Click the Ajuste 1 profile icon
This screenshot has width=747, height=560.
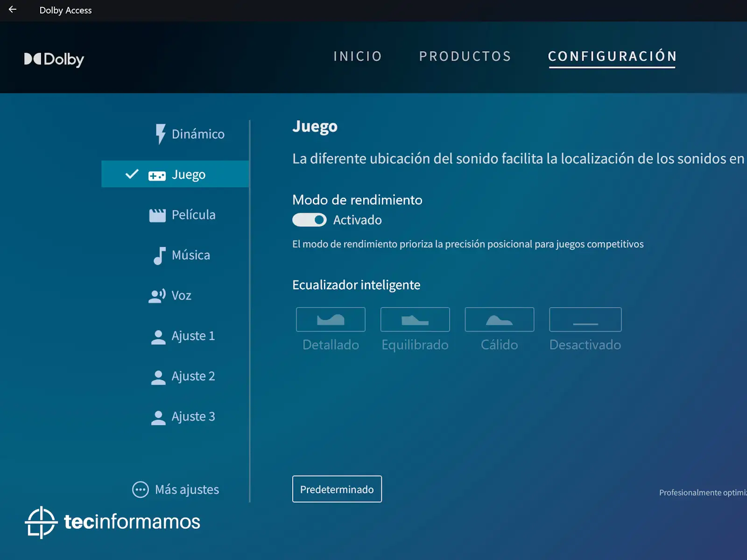coord(158,337)
